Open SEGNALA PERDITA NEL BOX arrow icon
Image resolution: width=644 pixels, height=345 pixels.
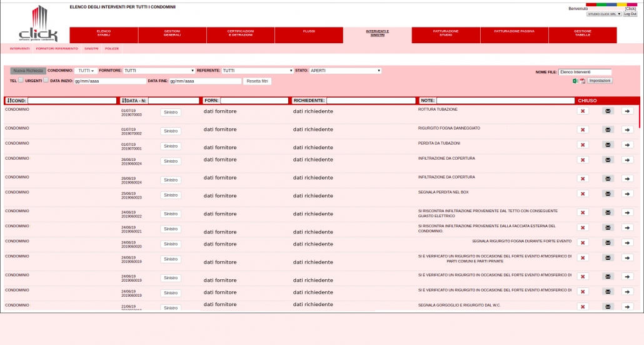(627, 193)
